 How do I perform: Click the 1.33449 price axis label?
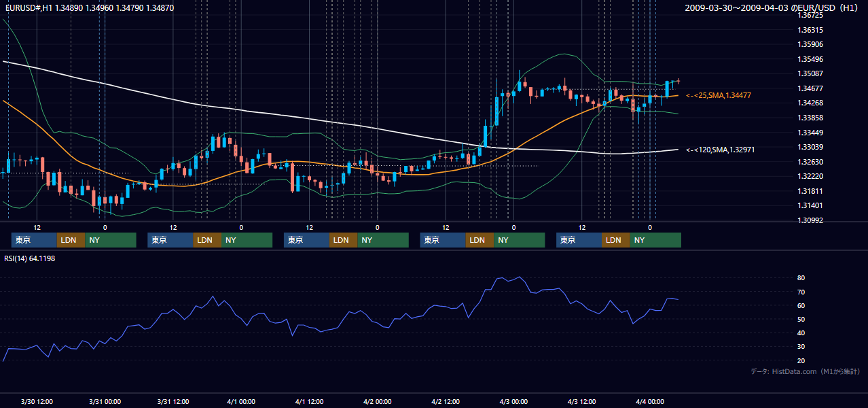(810, 133)
